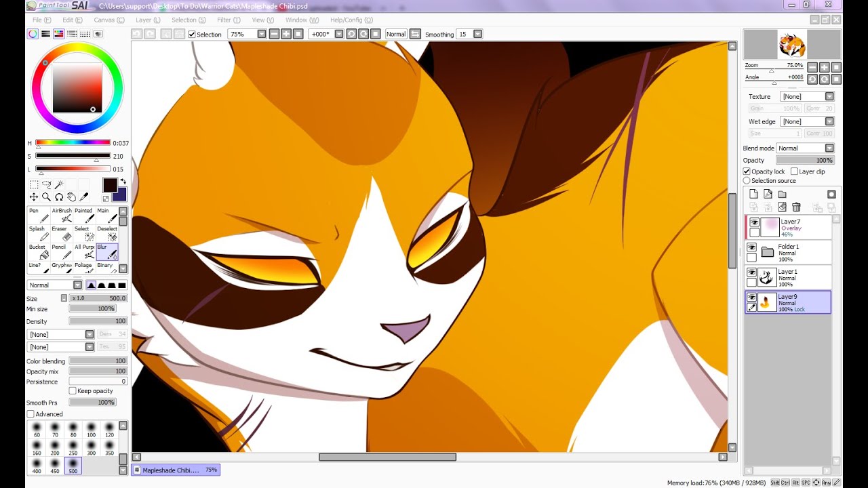The image size is (868, 488).
Task: Delete the selected layer with trash icon
Action: pyautogui.click(x=796, y=207)
